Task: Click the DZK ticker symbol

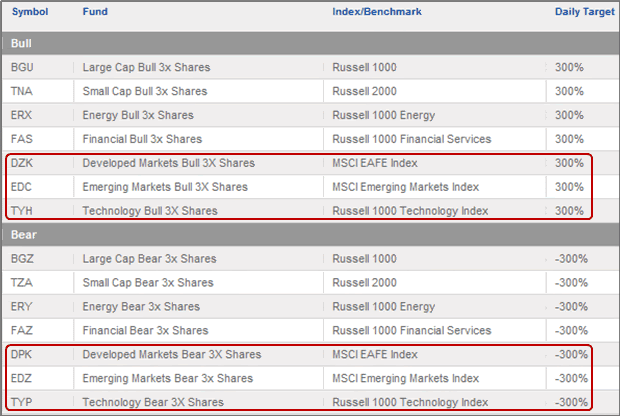Action: coord(22,163)
